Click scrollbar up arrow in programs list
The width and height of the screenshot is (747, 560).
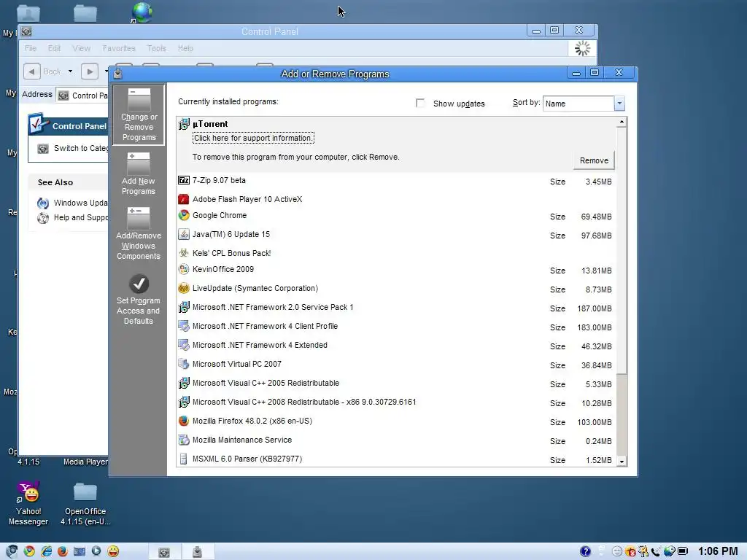(x=622, y=122)
